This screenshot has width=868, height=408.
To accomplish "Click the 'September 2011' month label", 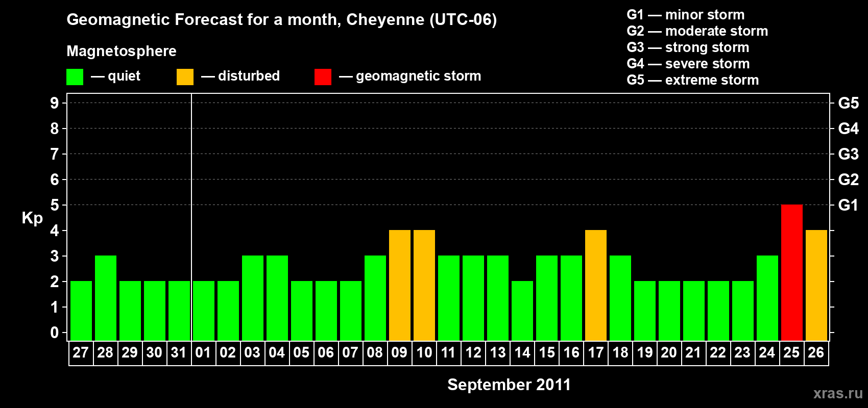I will pyautogui.click(x=509, y=385).
